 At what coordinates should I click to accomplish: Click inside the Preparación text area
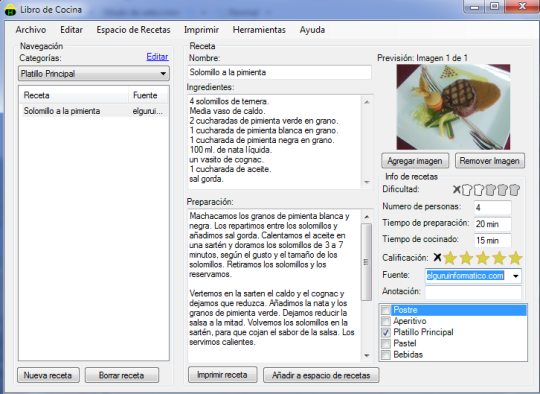point(274,286)
